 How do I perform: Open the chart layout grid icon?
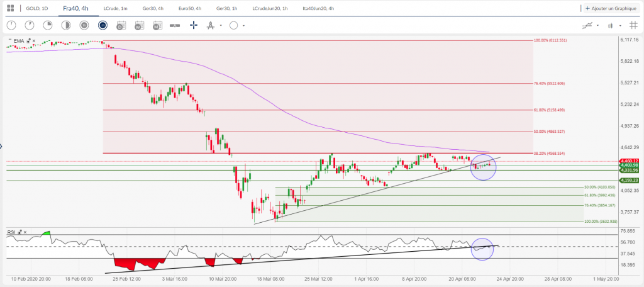pos(10,9)
